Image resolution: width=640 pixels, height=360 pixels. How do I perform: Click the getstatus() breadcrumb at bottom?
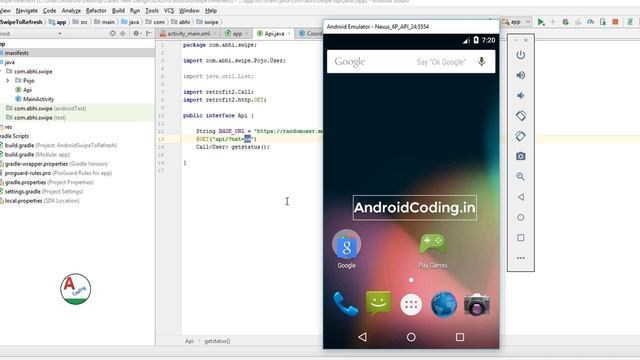coord(217,341)
